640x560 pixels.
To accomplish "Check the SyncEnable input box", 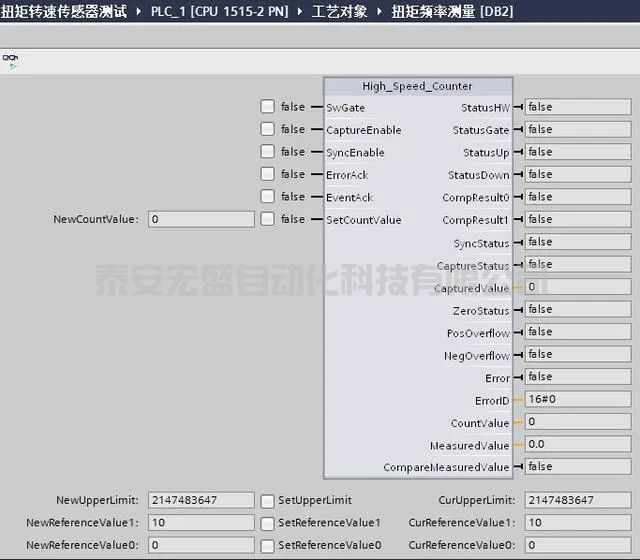I will click(x=267, y=152).
